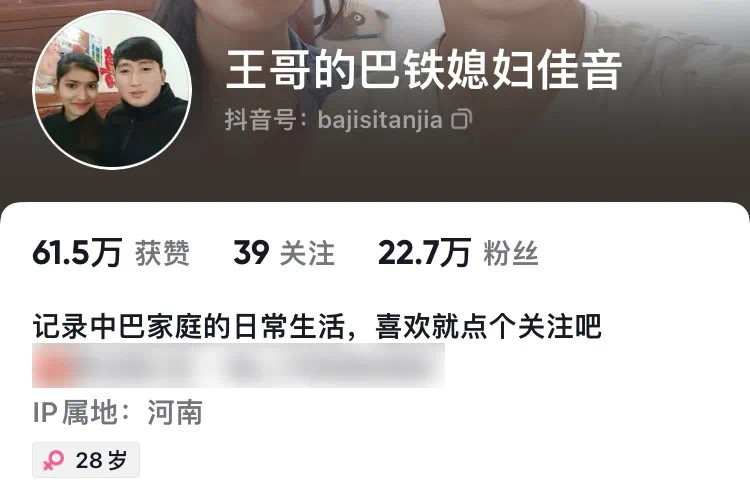This screenshot has width=750, height=495.
Task: Select the 河南 location text
Action: pos(175,413)
